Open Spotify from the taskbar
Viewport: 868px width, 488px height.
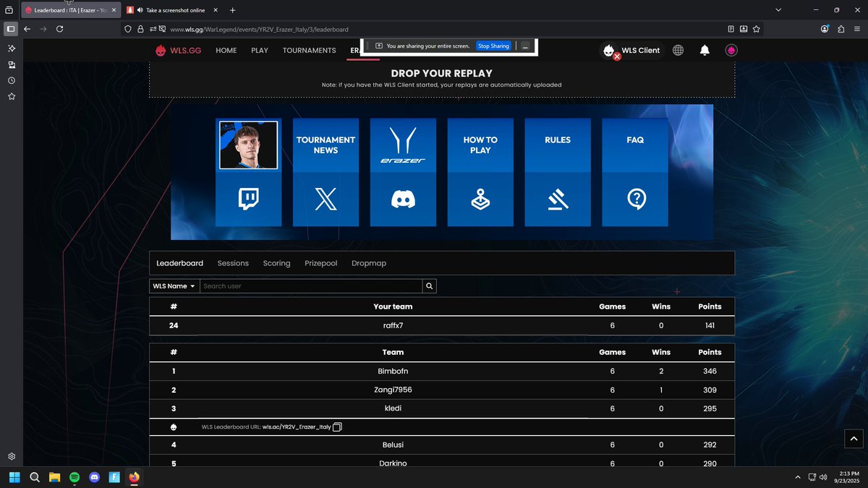[x=75, y=477]
